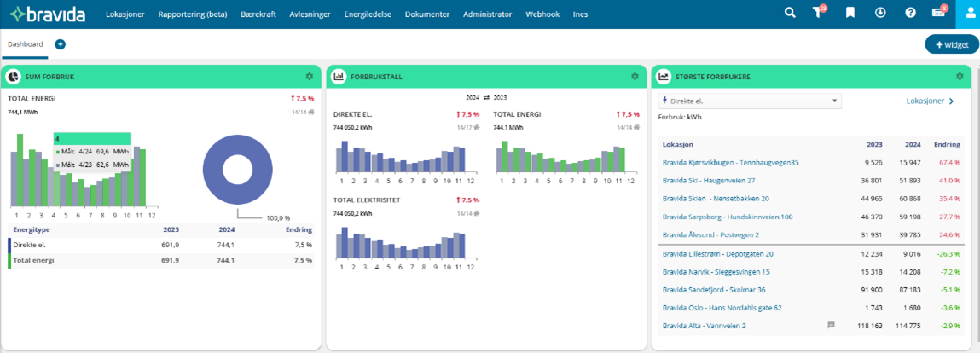This screenshot has width=980, height=353.
Task: Open Forbrukstall widget settings gear
Action: 635,77
